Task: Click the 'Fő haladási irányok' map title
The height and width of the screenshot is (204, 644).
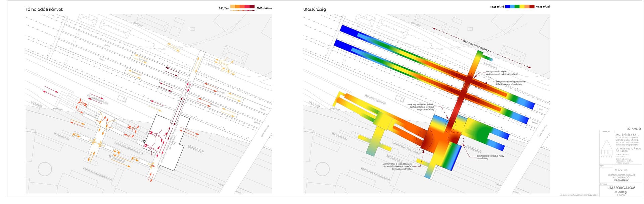Action: click(44, 9)
